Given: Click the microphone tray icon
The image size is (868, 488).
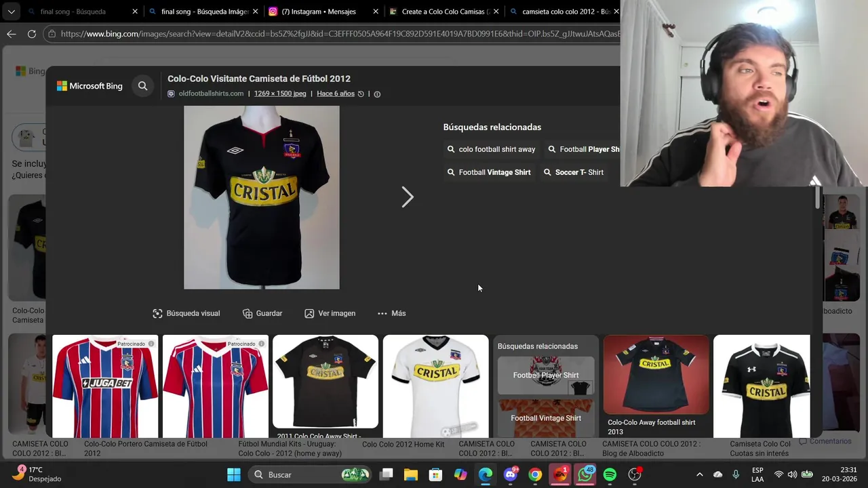Looking at the screenshot, I should (x=736, y=474).
